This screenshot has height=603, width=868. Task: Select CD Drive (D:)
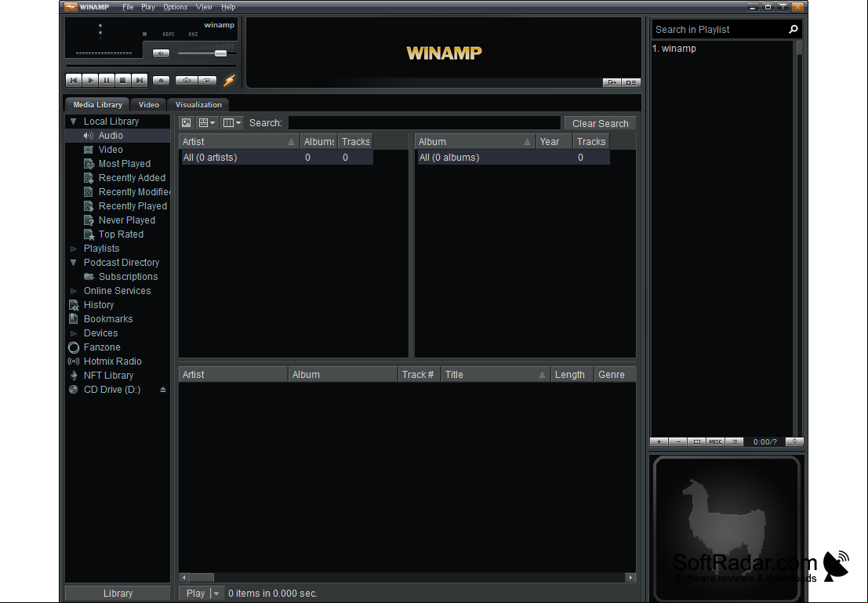112,390
